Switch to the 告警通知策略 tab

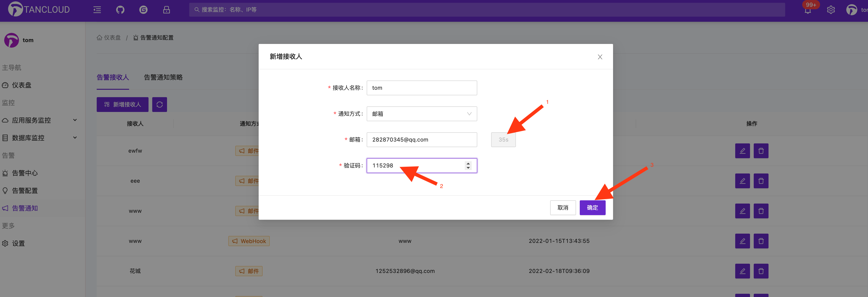(163, 77)
